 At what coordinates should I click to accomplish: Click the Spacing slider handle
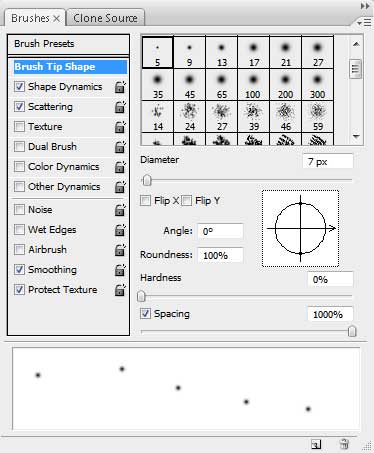[352, 332]
